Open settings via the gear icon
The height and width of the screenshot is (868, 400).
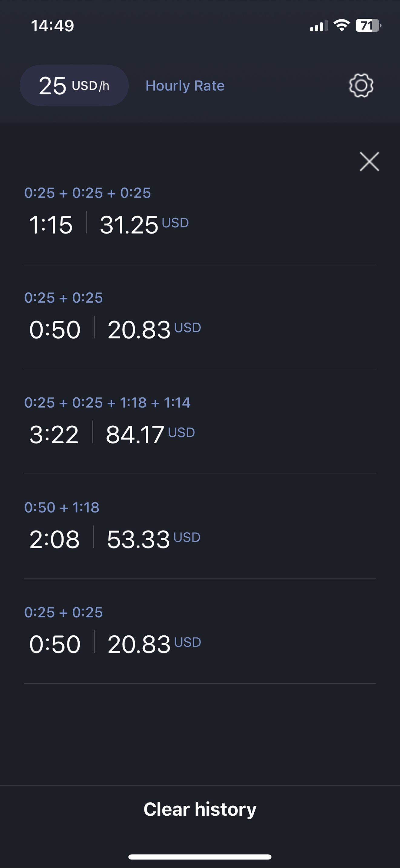[361, 86]
